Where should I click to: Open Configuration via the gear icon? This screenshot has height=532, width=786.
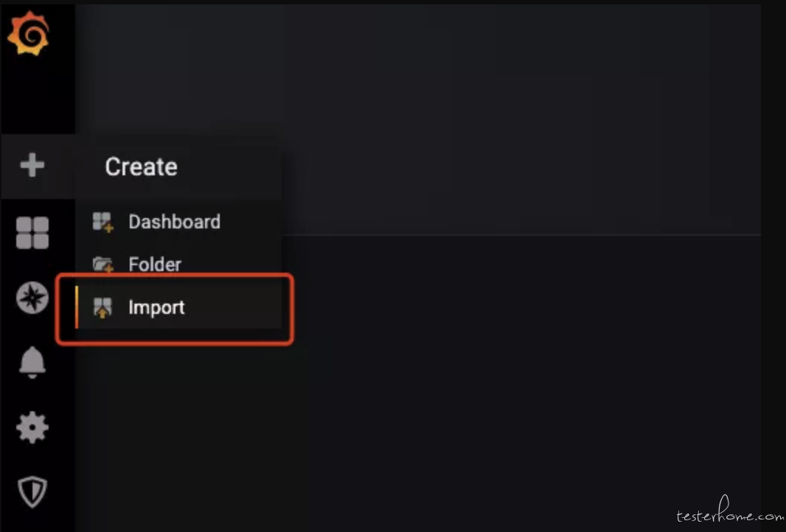tap(32, 427)
